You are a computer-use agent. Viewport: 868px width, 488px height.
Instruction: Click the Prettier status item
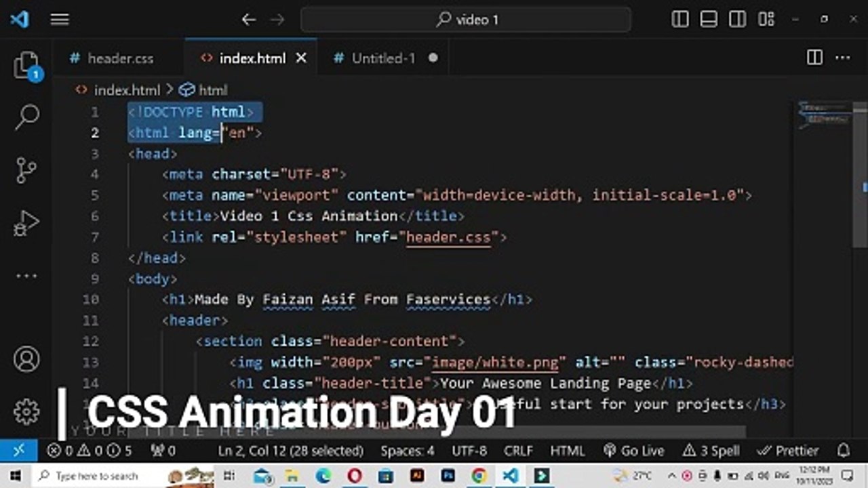click(x=788, y=450)
